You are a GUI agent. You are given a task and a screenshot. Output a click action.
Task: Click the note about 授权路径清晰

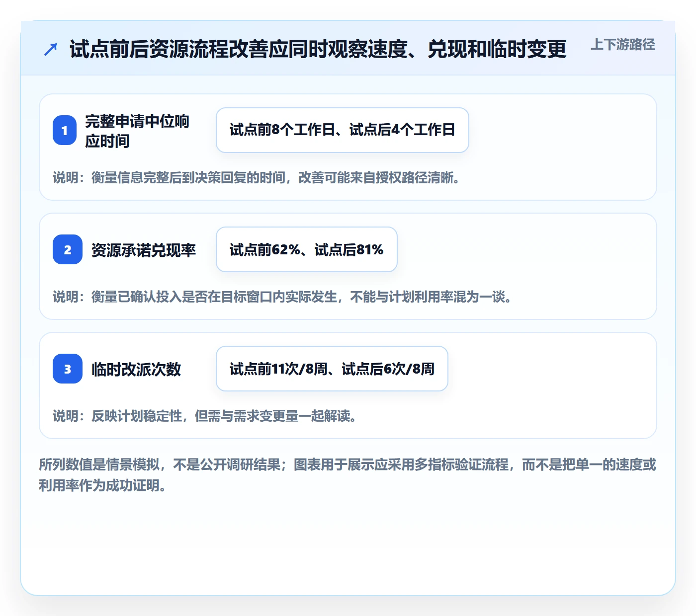(x=257, y=177)
